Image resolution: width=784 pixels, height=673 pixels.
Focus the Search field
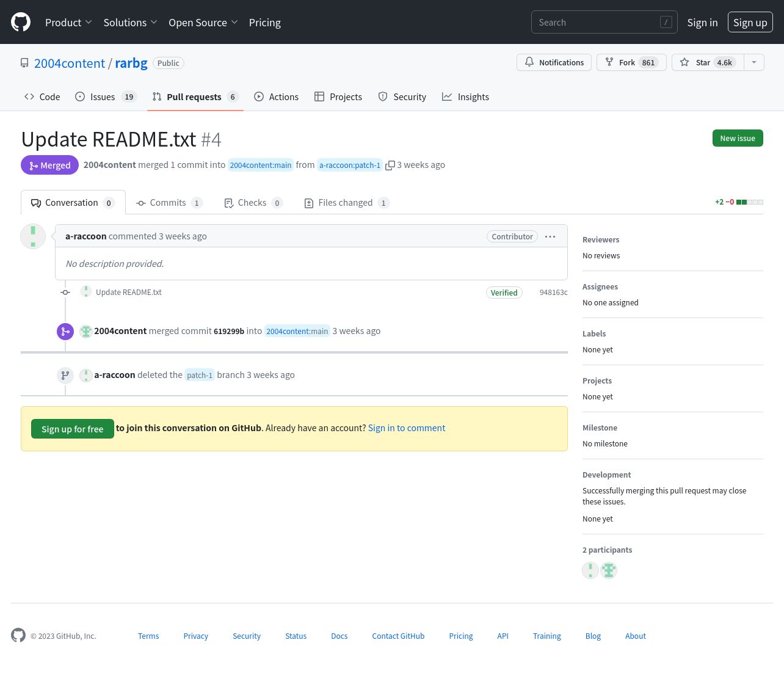click(x=604, y=22)
